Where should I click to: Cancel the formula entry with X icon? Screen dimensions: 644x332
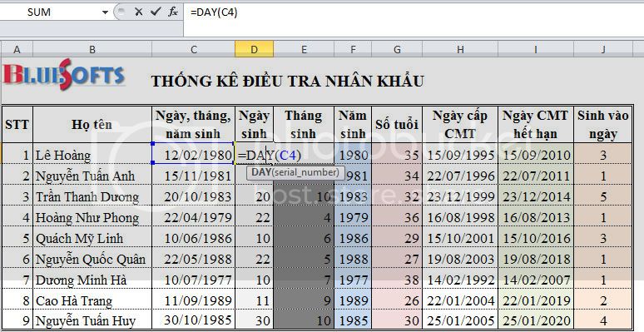[138, 12]
